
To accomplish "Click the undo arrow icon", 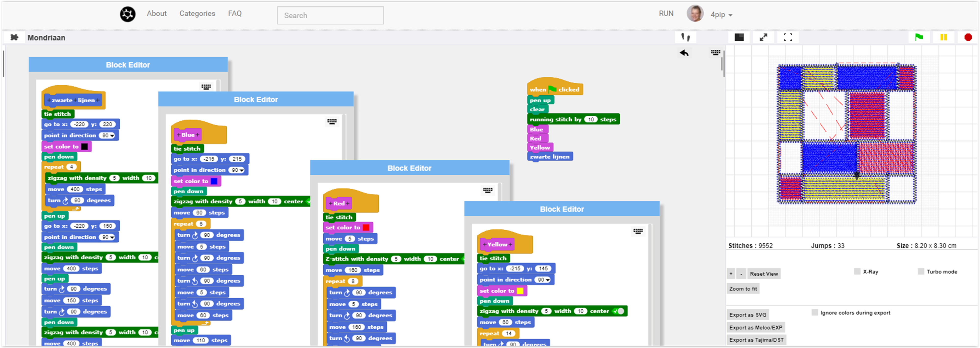I will (x=684, y=53).
